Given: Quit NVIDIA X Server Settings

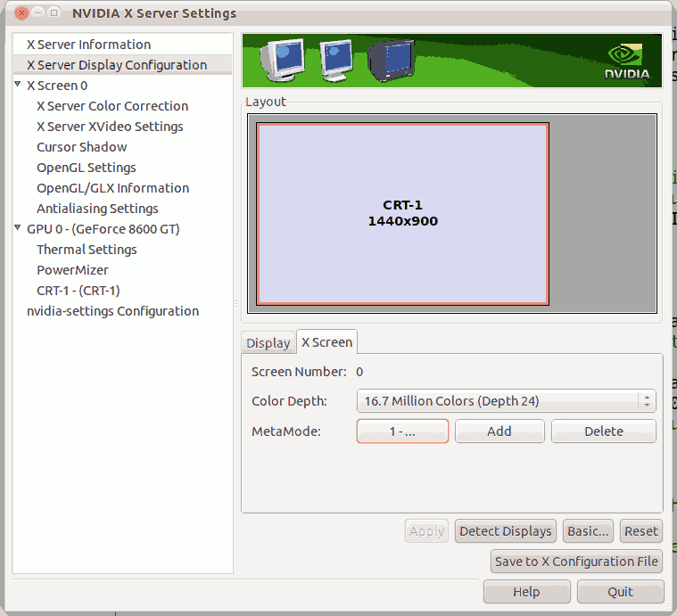Looking at the screenshot, I should (x=621, y=591).
